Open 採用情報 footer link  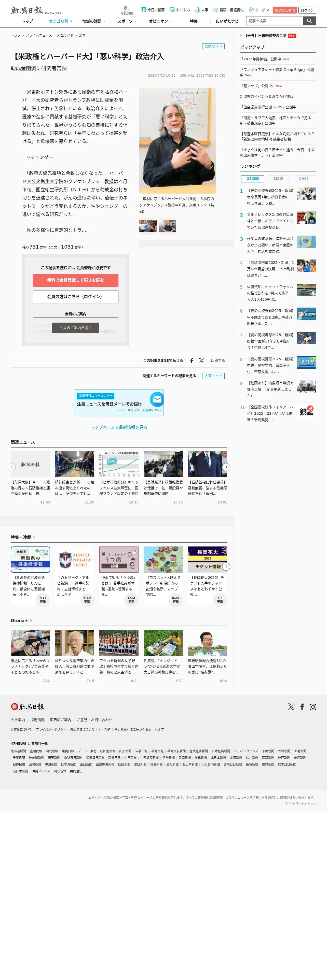[x=37, y=720]
